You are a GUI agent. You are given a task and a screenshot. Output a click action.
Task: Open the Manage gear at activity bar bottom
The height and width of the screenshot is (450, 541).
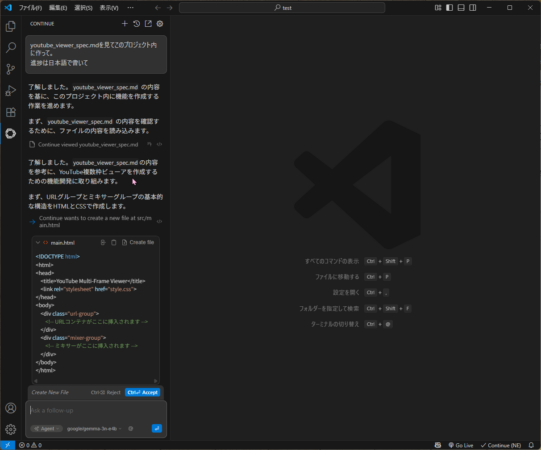[11, 429]
